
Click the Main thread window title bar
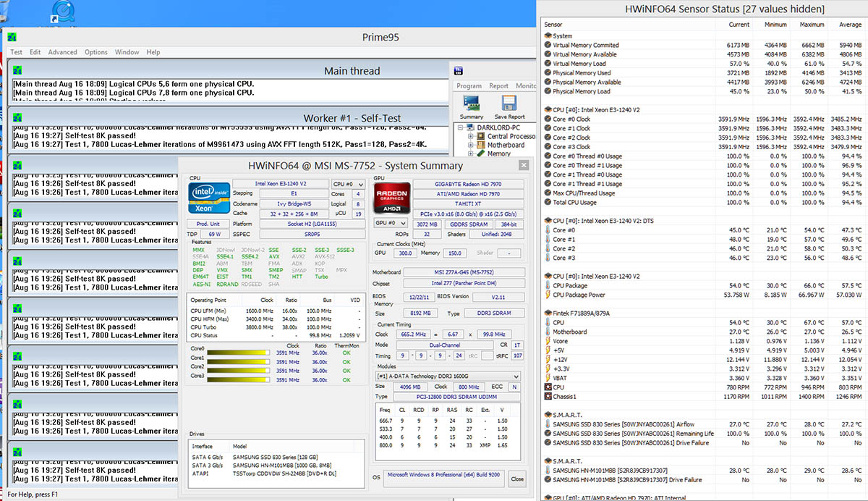[x=228, y=71]
